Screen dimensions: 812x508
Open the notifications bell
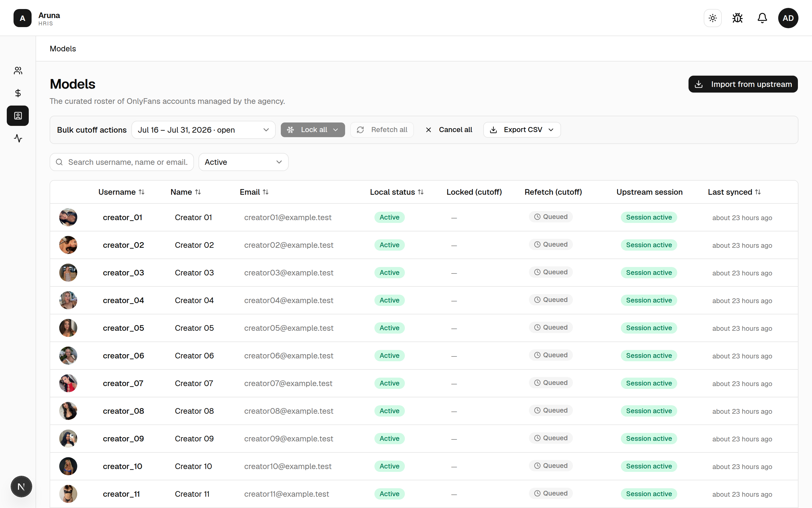pyautogui.click(x=762, y=18)
